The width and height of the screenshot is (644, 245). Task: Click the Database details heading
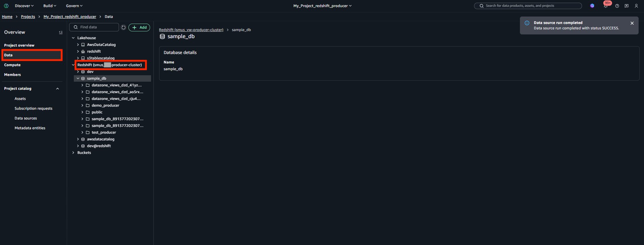pyautogui.click(x=180, y=52)
